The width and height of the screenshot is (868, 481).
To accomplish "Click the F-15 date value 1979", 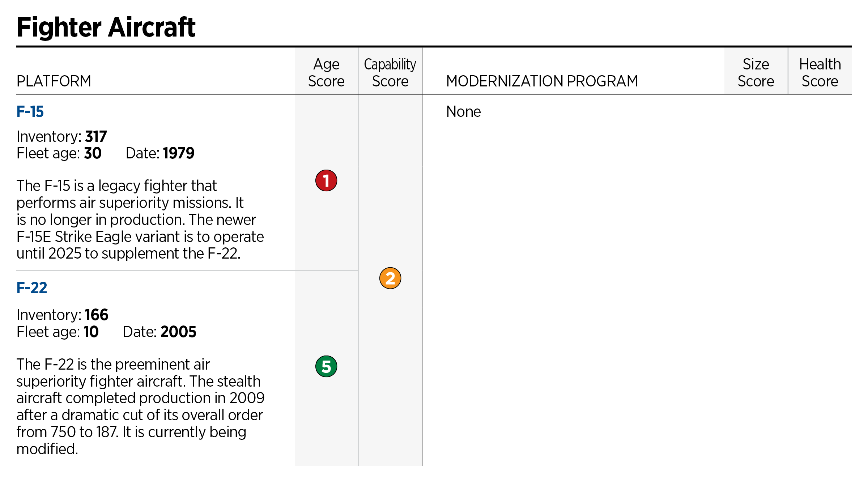I will coord(178,153).
